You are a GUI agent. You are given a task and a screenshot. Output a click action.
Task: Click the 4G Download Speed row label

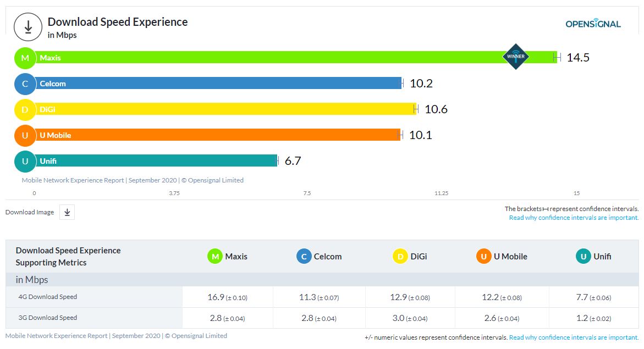point(48,297)
